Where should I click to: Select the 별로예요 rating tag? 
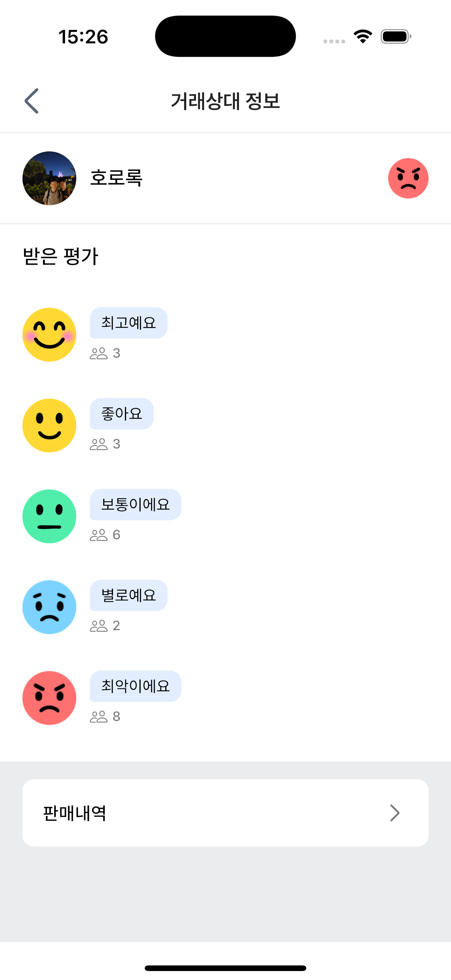point(129,595)
